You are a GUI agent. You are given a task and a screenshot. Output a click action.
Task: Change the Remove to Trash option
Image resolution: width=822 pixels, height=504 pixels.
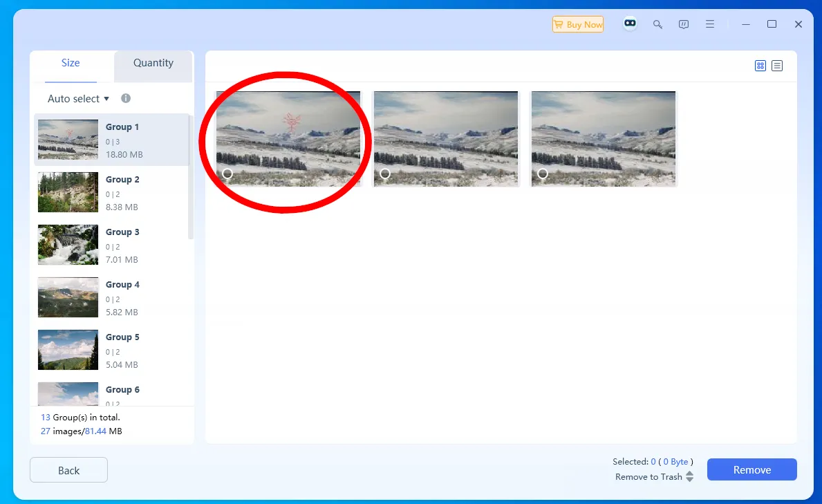654,477
